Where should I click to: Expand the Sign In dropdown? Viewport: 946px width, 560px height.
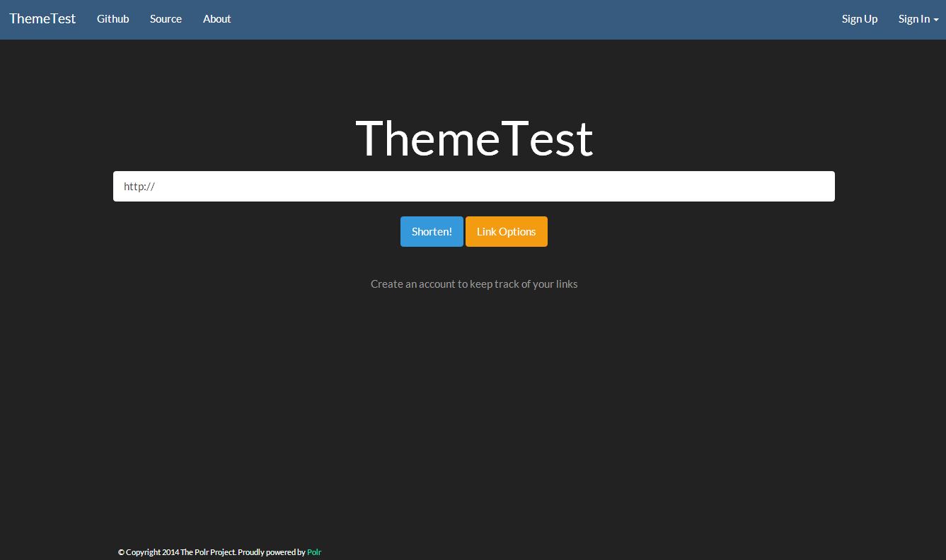pos(918,19)
